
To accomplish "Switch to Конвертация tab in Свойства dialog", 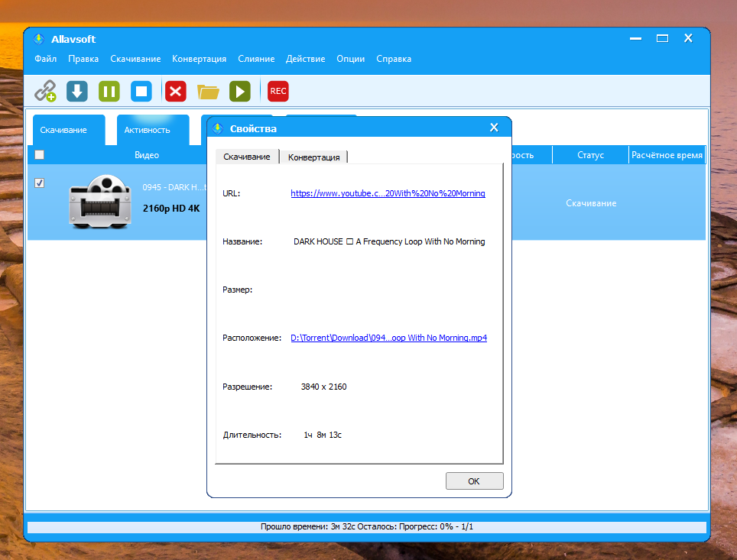I will point(313,157).
